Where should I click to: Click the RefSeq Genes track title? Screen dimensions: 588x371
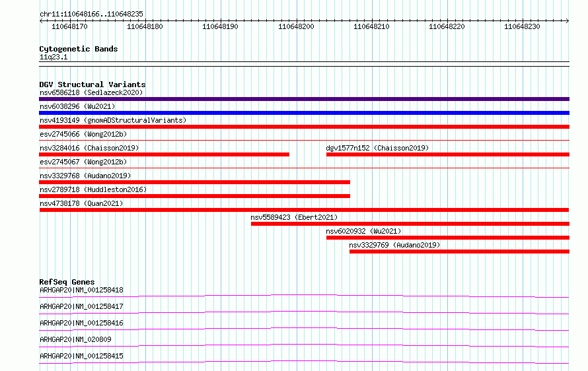67,282
